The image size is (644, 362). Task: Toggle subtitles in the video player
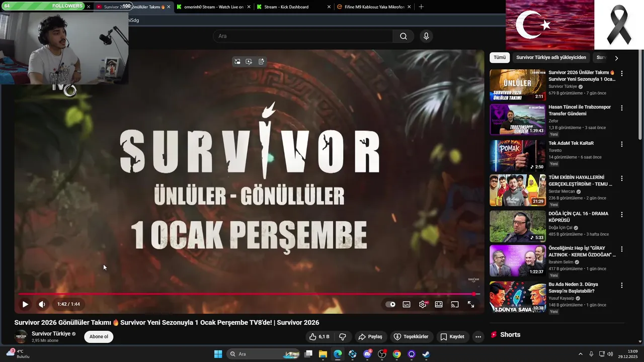(x=407, y=304)
